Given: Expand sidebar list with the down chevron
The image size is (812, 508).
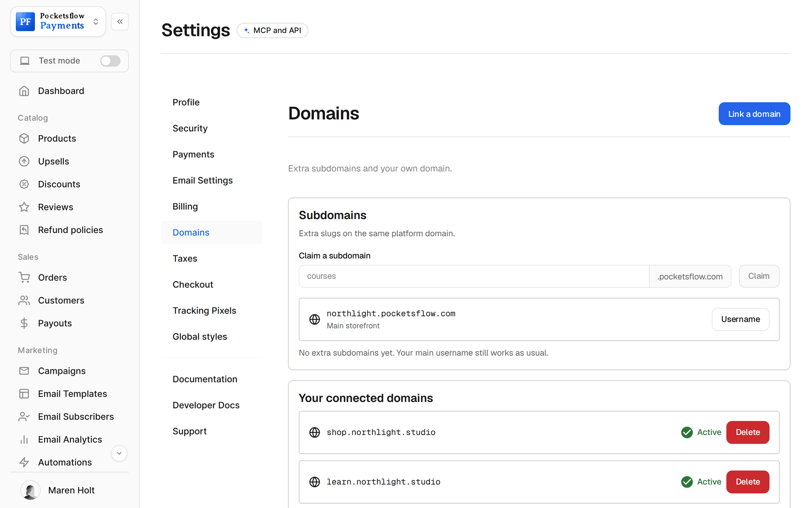Looking at the screenshot, I should [119, 453].
